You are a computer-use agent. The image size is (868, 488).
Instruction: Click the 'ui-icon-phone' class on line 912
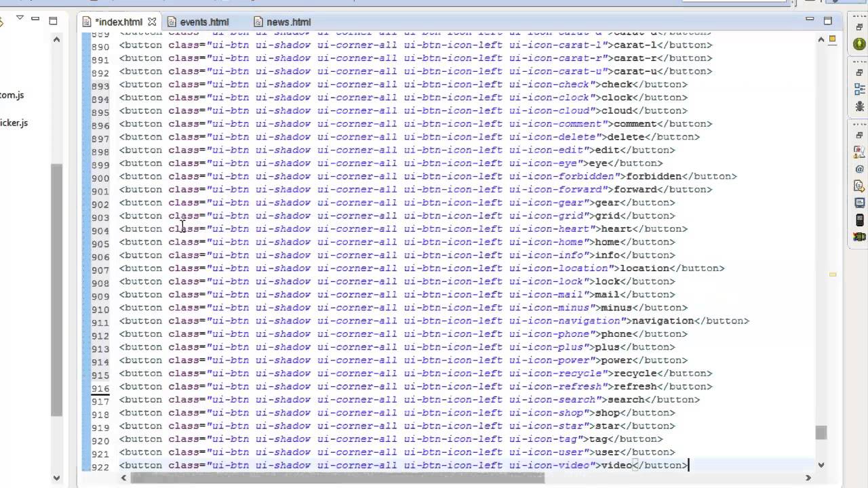549,334
